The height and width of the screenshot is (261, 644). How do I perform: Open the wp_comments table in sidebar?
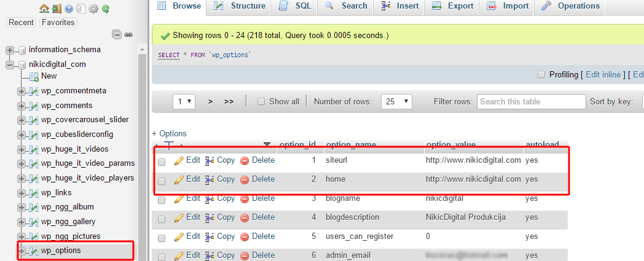(66, 106)
